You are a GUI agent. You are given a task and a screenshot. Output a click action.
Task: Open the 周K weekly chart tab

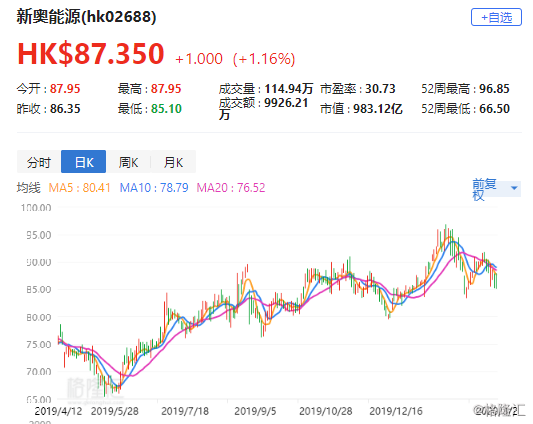[x=128, y=162]
